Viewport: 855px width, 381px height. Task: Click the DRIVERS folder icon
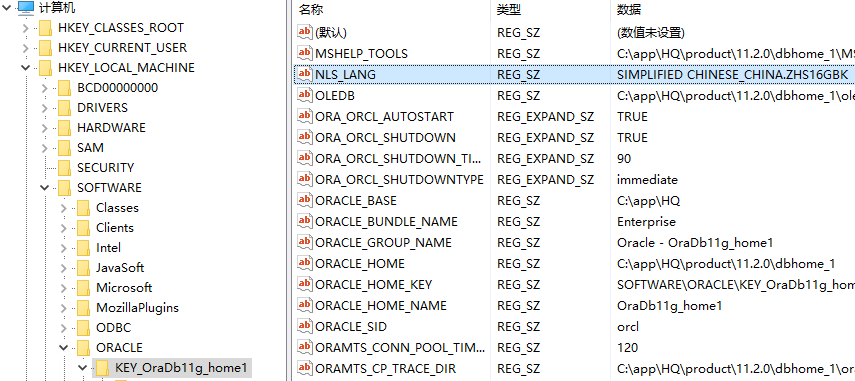pos(64,108)
